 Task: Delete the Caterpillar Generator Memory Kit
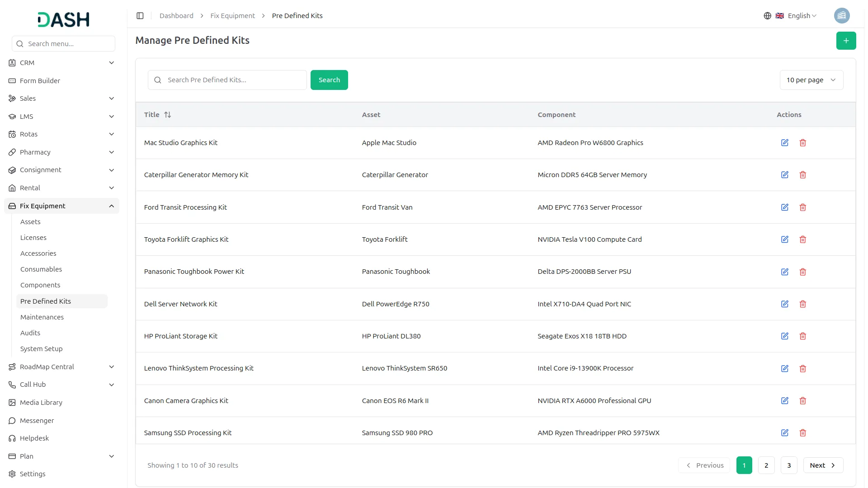[802, 175]
